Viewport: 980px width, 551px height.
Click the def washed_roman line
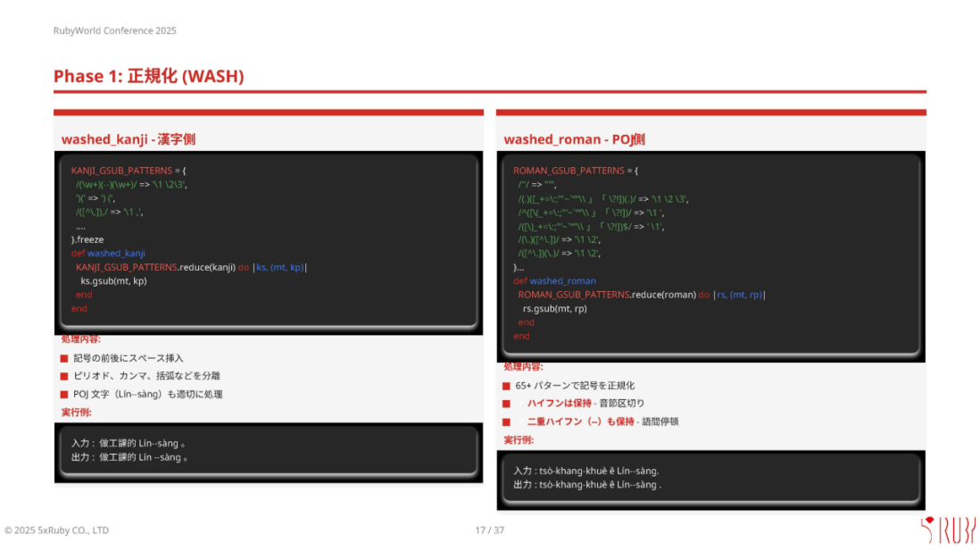pyautogui.click(x=554, y=281)
